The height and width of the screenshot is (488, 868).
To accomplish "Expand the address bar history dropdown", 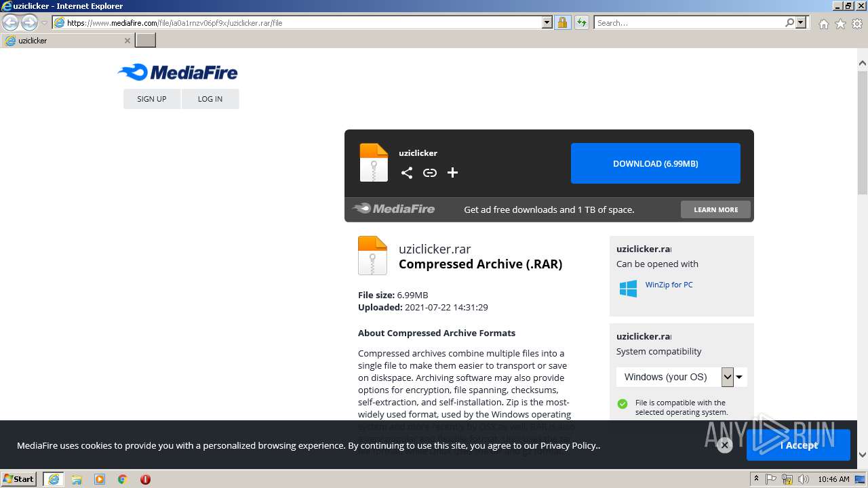I will tap(547, 22).
